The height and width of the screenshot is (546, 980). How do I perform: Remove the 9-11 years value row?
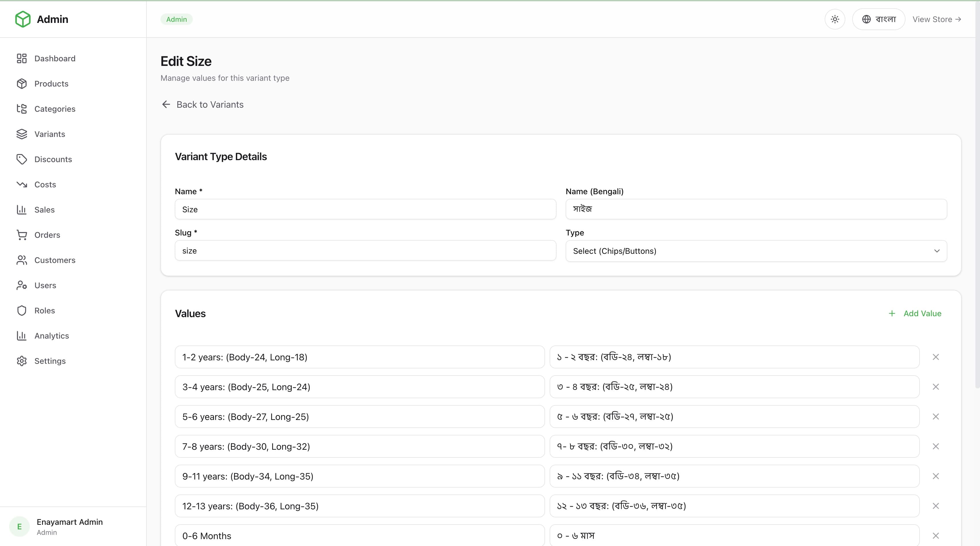click(936, 476)
